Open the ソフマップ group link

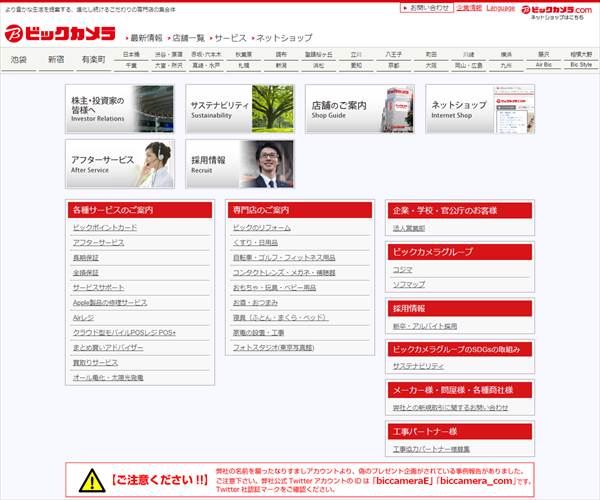409,284
